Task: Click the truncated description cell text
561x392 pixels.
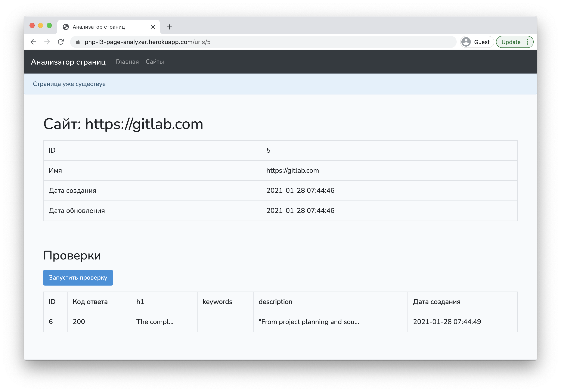Action: [x=309, y=322]
